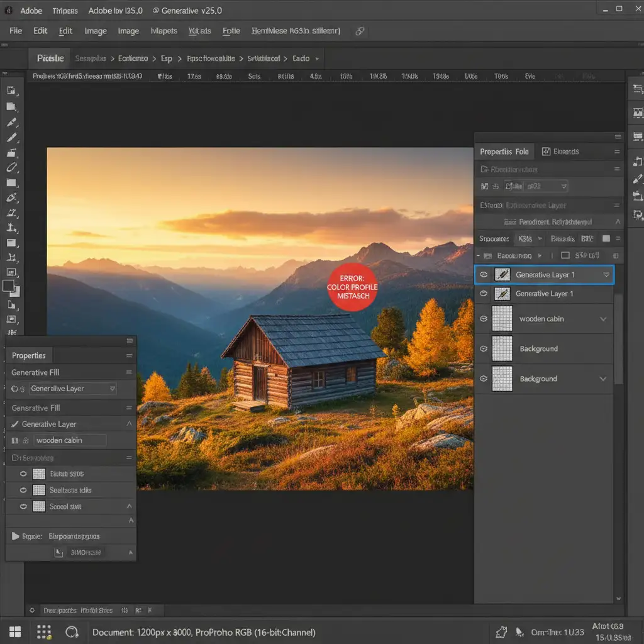Expand the wooden cabin layer chevron
Screen dimensions: 644x644
tap(603, 319)
